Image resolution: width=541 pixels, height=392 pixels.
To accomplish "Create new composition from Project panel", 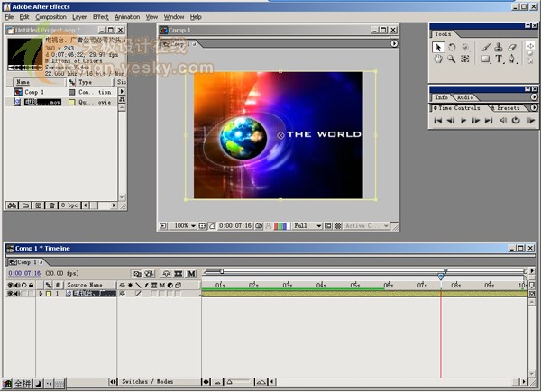I will [x=39, y=205].
